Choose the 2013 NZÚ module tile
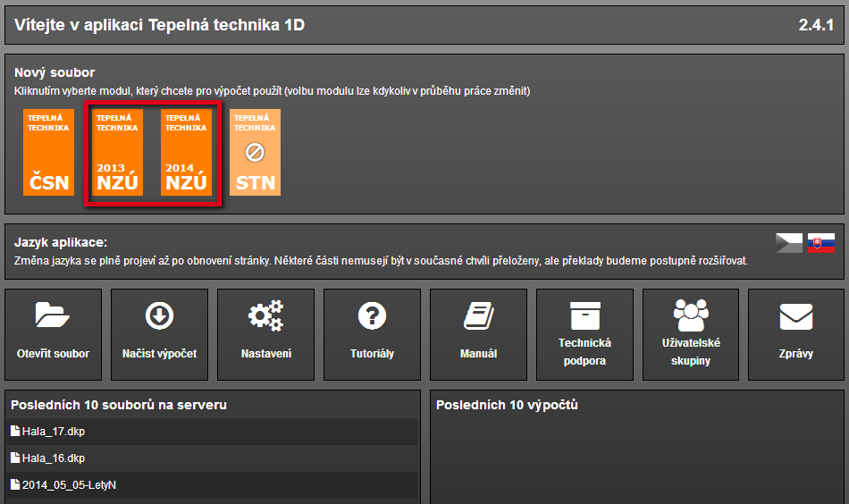 (x=117, y=152)
